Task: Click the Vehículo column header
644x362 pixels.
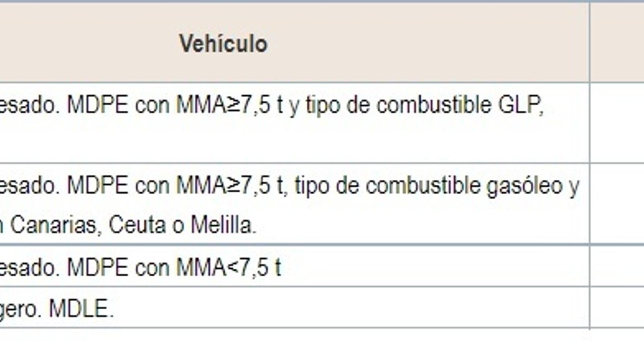Action: (223, 43)
